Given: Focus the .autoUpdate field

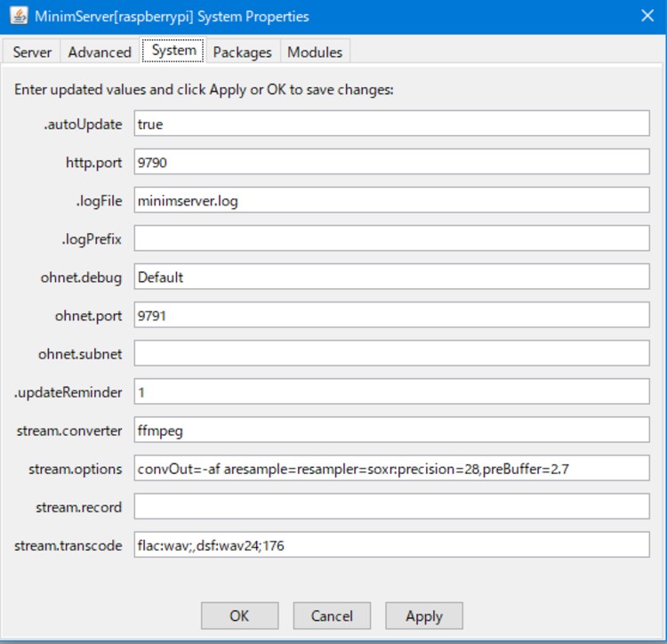Looking at the screenshot, I should [x=391, y=125].
